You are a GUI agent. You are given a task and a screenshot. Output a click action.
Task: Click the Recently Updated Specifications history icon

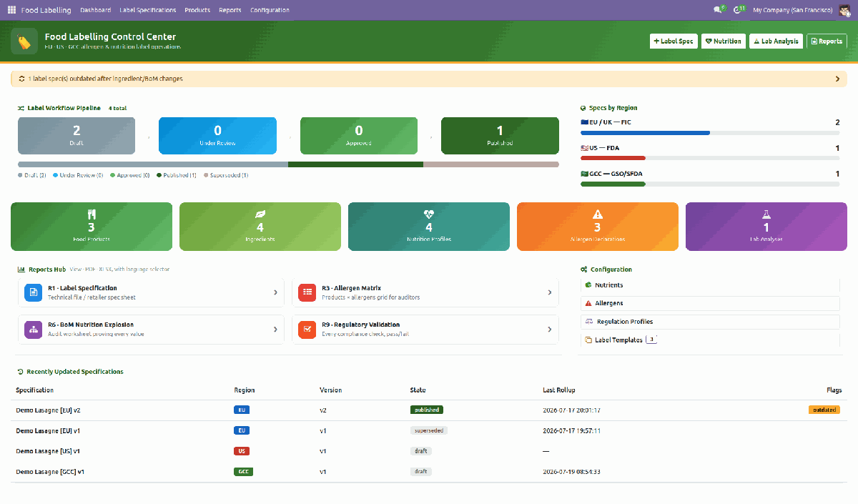click(21, 372)
